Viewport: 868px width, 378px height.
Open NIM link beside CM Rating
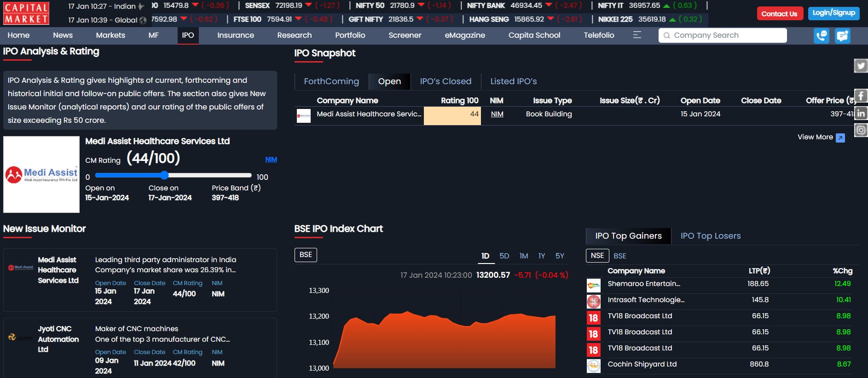(x=271, y=159)
